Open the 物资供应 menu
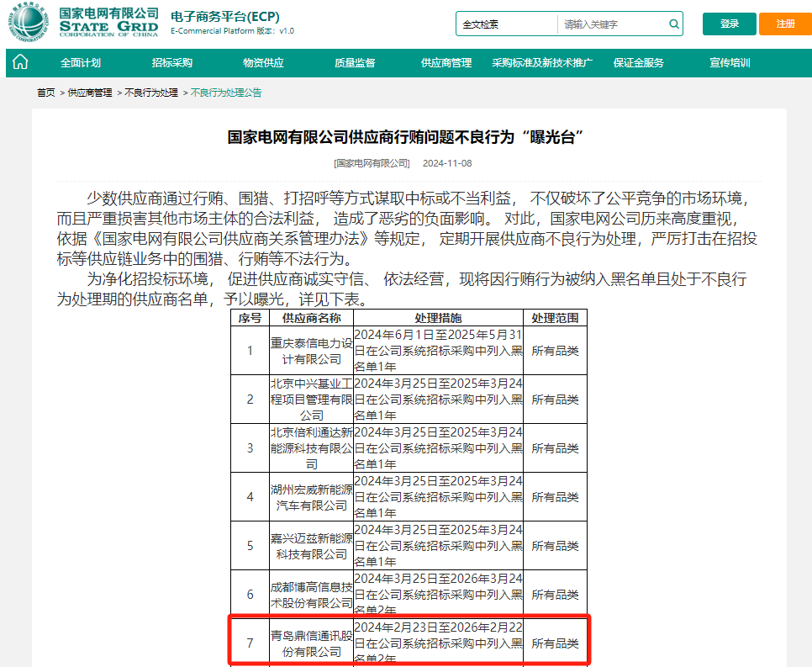812x667 pixels. pos(263,63)
